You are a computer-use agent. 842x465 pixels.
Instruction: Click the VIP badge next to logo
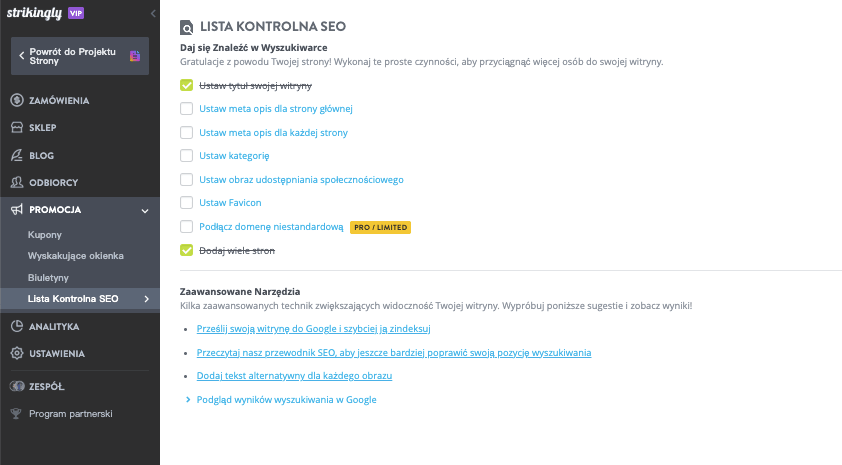76,13
